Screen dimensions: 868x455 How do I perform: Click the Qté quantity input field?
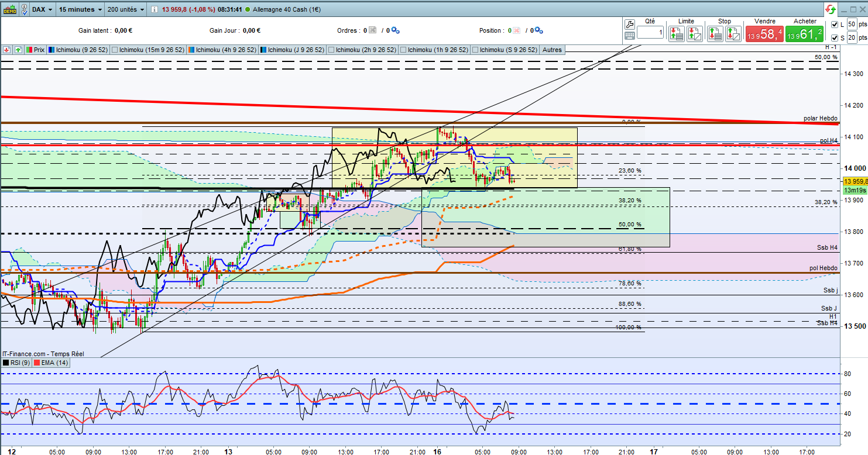(650, 33)
